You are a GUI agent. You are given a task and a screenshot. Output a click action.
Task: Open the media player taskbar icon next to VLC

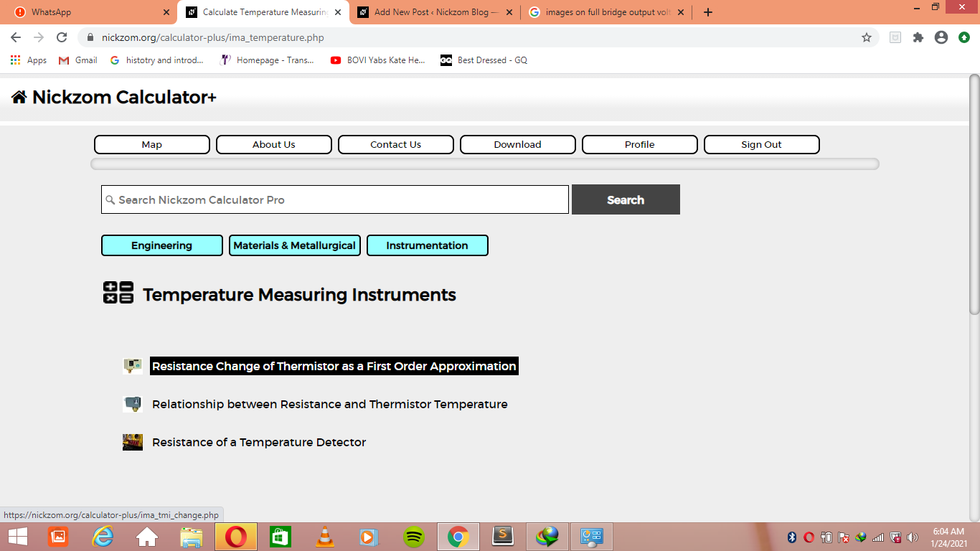[369, 537]
